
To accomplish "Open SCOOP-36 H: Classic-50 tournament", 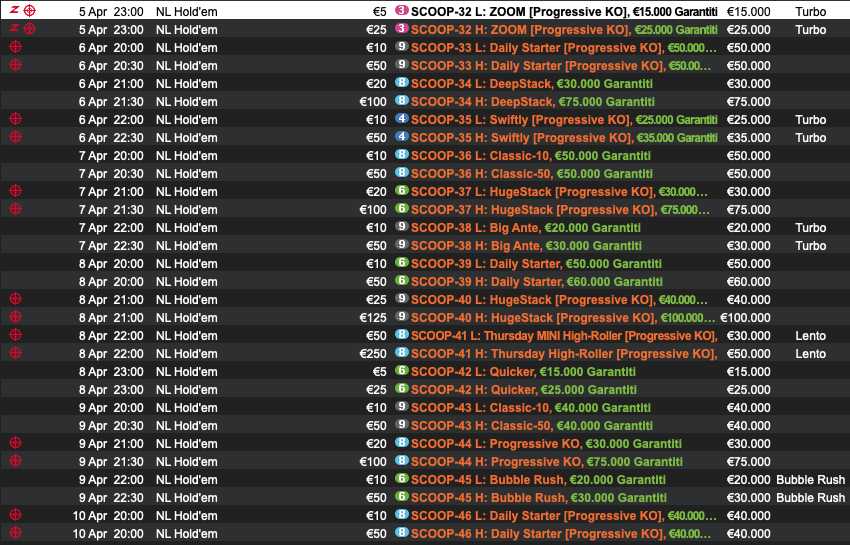I will point(531,174).
